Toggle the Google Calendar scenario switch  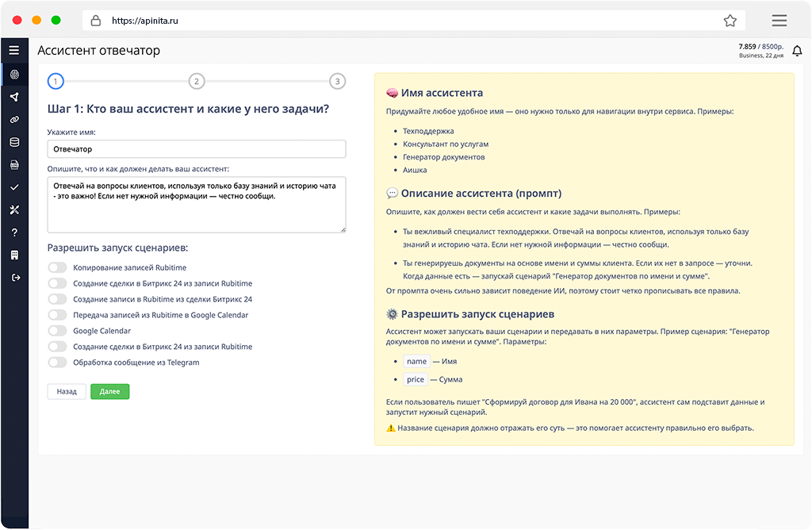point(57,331)
